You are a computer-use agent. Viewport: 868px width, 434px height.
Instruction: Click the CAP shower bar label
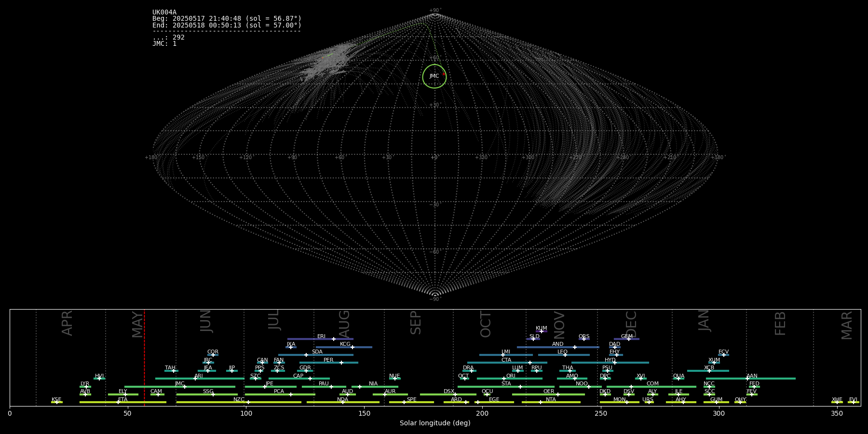click(298, 376)
